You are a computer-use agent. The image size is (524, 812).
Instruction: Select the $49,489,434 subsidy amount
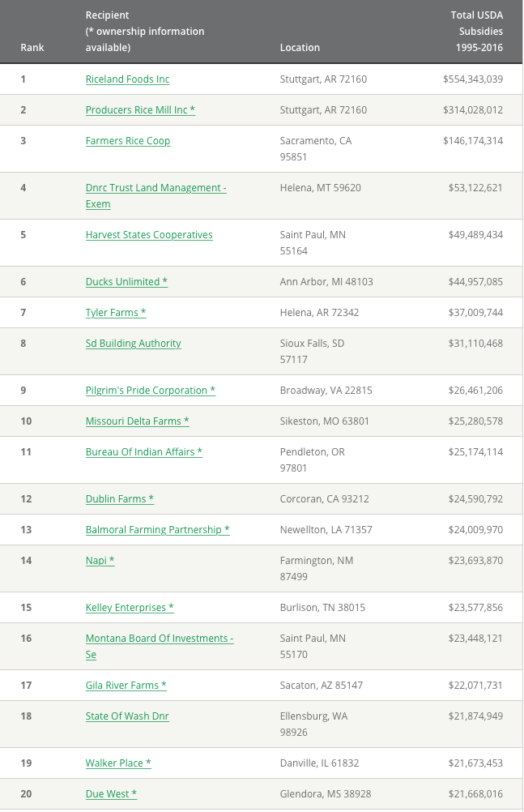click(x=475, y=234)
